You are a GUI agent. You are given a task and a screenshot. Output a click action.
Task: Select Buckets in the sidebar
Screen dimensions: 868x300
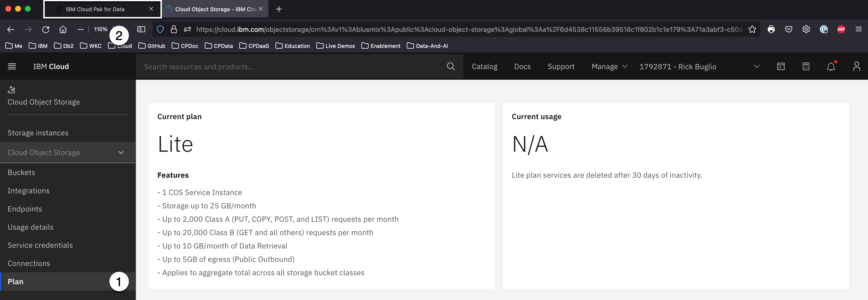tap(21, 172)
